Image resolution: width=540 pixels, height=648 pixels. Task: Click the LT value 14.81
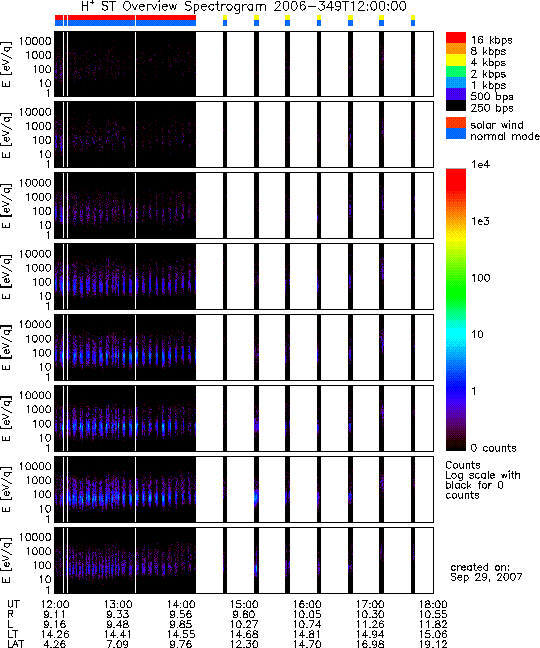pos(307,634)
